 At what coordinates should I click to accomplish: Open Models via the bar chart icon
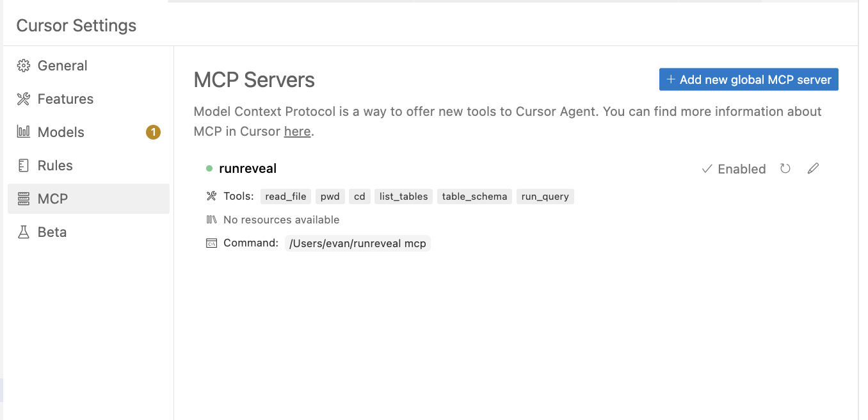pyautogui.click(x=24, y=132)
